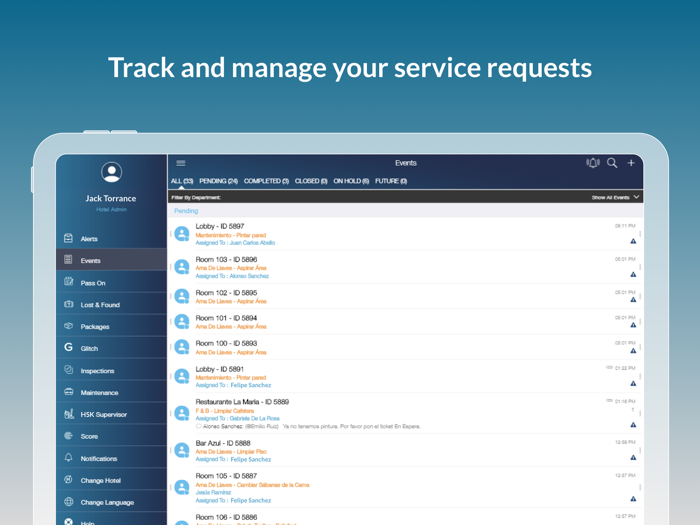Open event Lobby - ID 5897
Image resolution: width=700 pixels, height=525 pixels.
point(405,234)
